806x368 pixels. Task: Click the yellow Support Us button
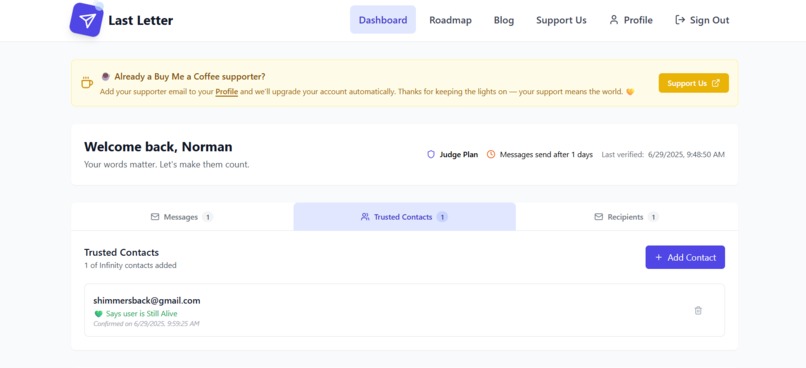tap(693, 83)
